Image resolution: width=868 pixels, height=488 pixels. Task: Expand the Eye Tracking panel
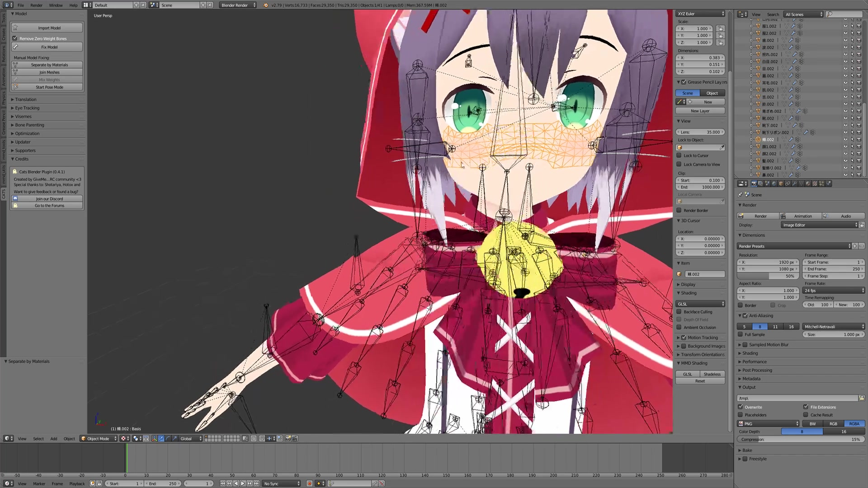pos(27,108)
